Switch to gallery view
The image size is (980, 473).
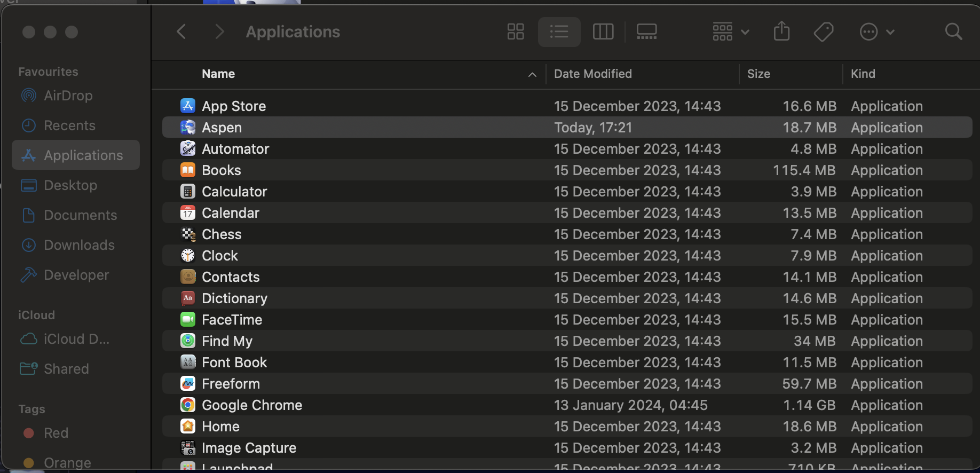[646, 32]
